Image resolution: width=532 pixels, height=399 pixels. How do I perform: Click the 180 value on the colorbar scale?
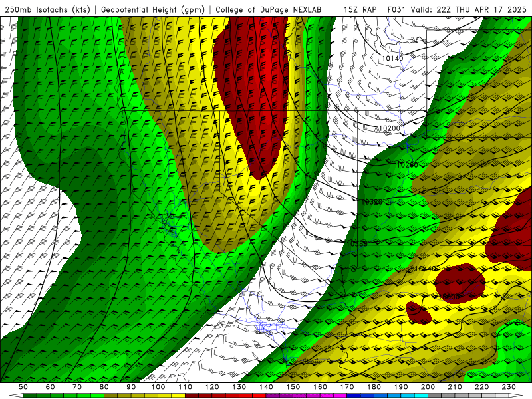tap(374, 387)
